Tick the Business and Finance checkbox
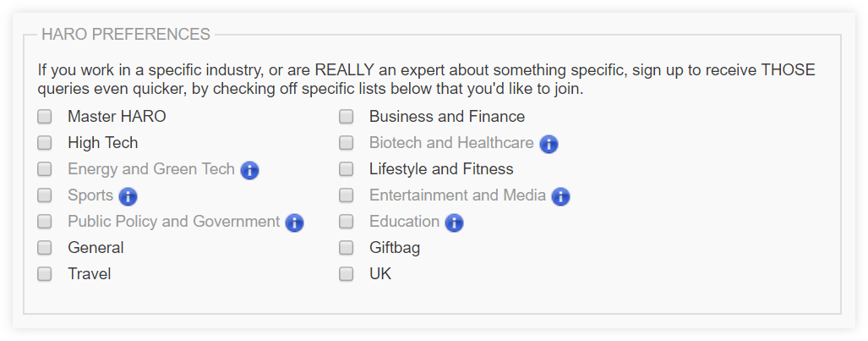 346,117
